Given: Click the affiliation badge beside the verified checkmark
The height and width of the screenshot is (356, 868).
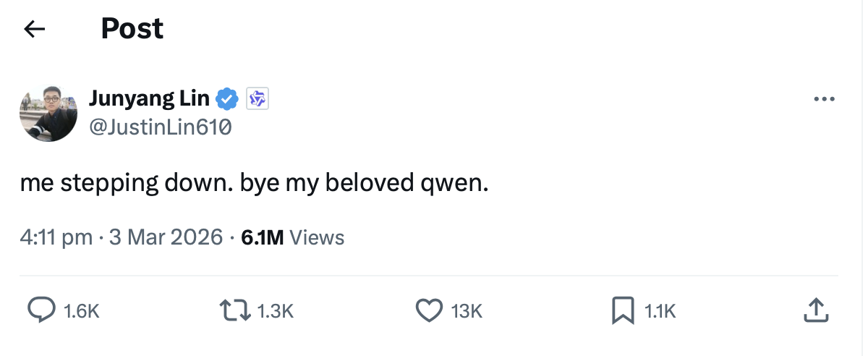Looking at the screenshot, I should pyautogui.click(x=258, y=98).
